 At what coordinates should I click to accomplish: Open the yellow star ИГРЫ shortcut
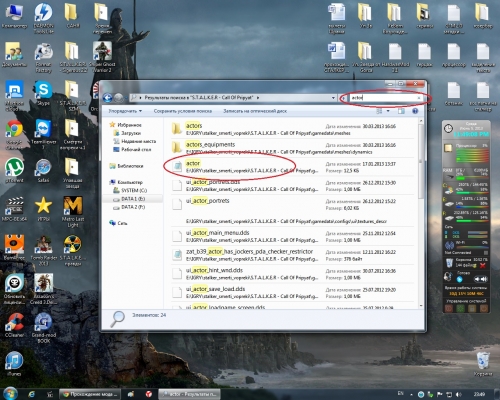[x=44, y=209]
